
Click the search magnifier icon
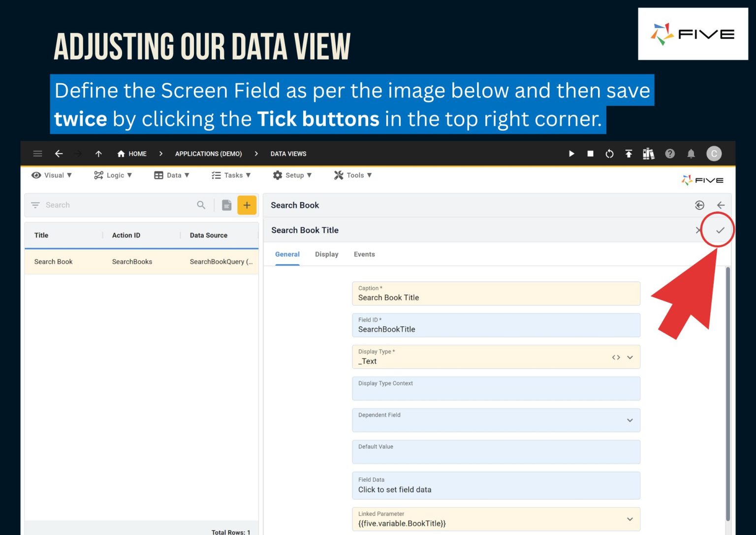(201, 205)
